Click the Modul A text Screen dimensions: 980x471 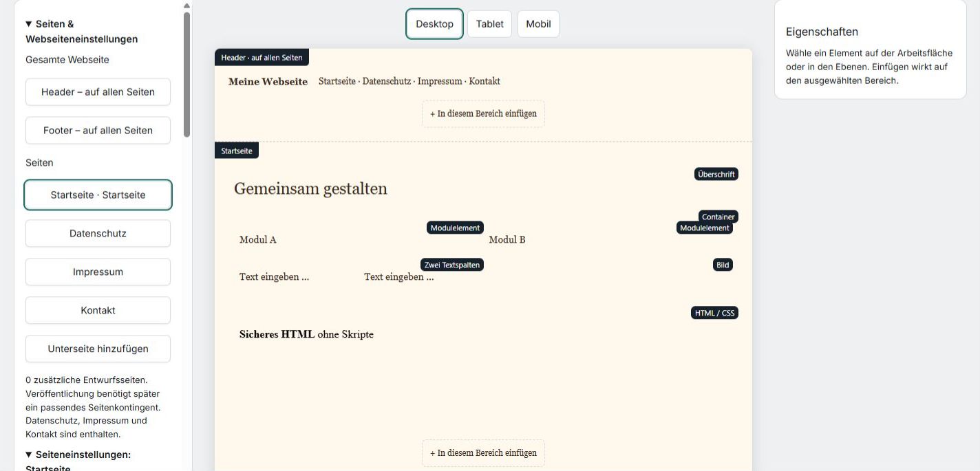click(258, 240)
